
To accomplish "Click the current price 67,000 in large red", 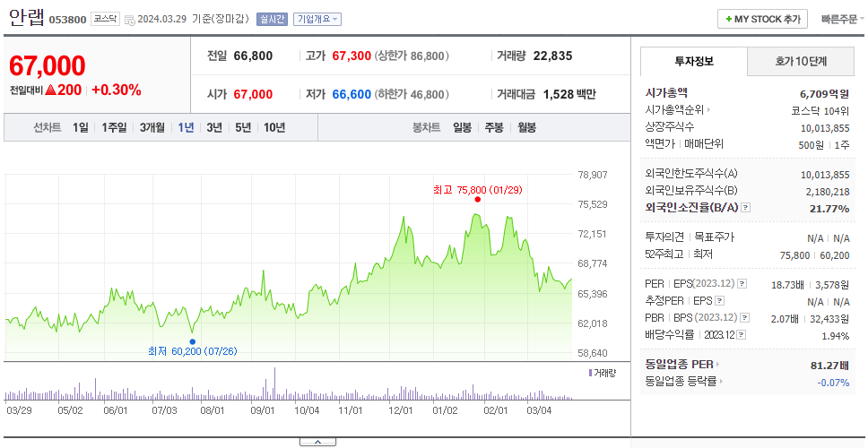I will click(47, 65).
